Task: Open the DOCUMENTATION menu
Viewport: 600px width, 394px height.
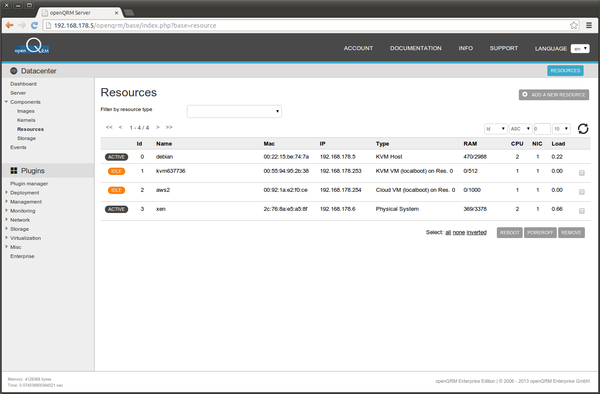Action: [x=416, y=48]
